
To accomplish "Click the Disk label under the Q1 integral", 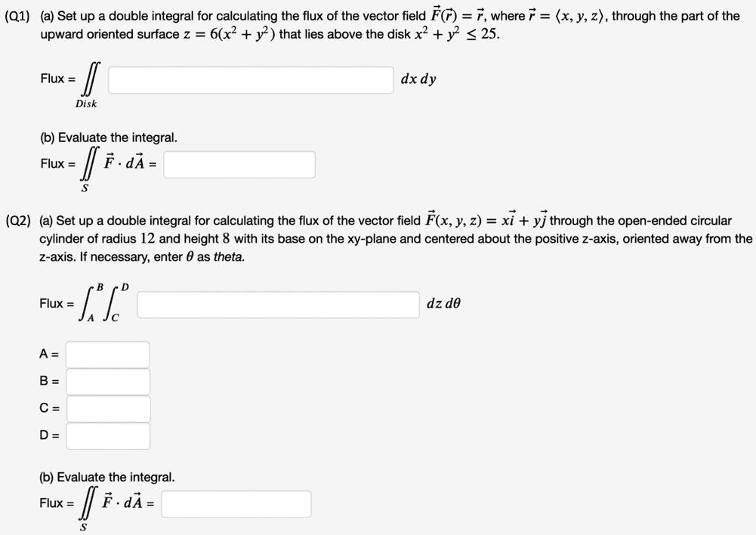I will click(86, 104).
